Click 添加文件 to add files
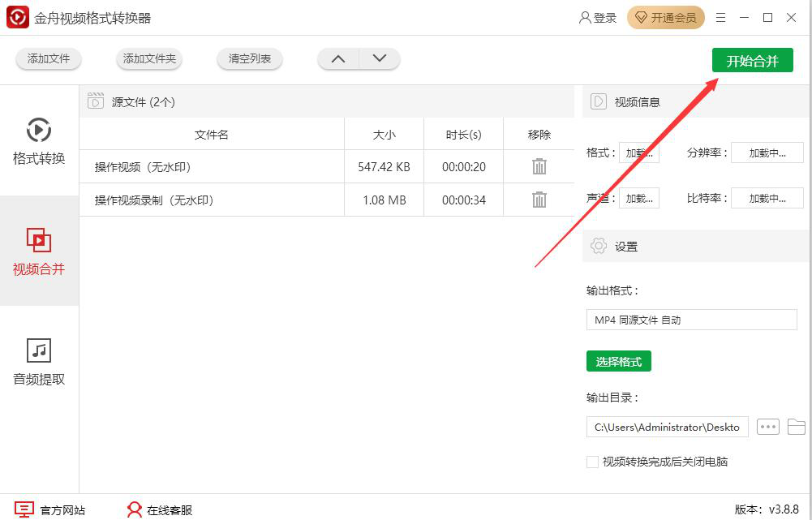 coord(49,58)
